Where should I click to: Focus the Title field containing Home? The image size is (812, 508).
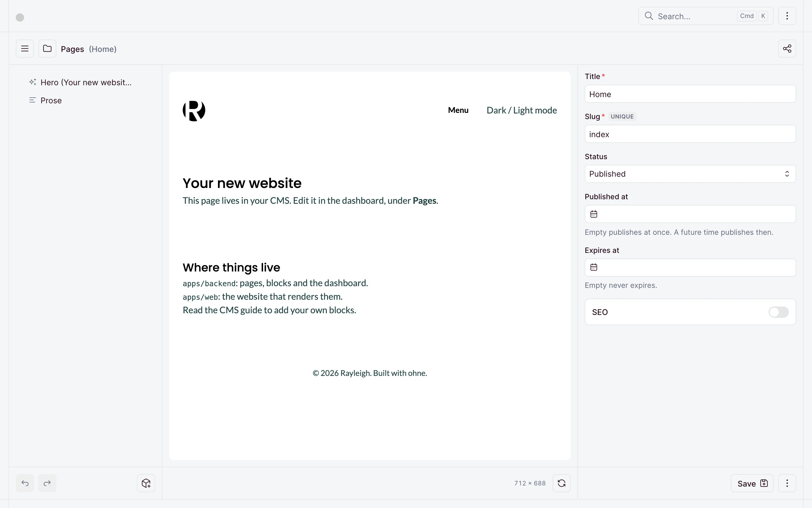pos(690,94)
